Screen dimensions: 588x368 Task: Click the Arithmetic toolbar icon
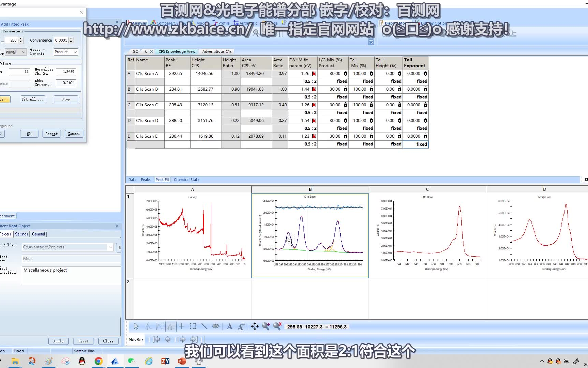point(247,23)
